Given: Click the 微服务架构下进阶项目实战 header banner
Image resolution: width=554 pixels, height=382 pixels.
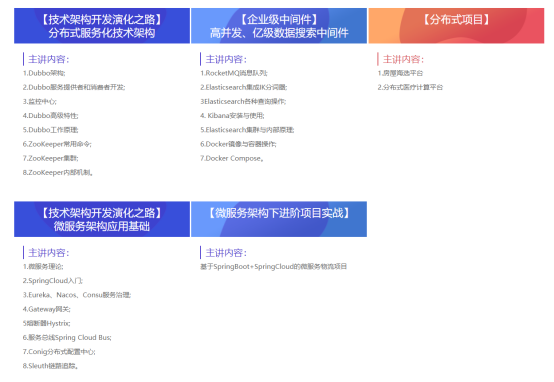Looking at the screenshot, I should [279, 219].
